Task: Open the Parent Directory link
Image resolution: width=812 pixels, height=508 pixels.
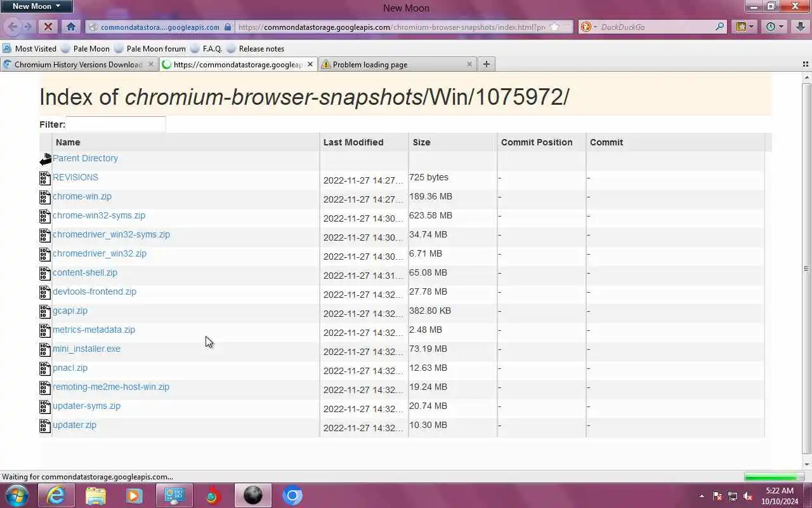Action: coord(85,158)
